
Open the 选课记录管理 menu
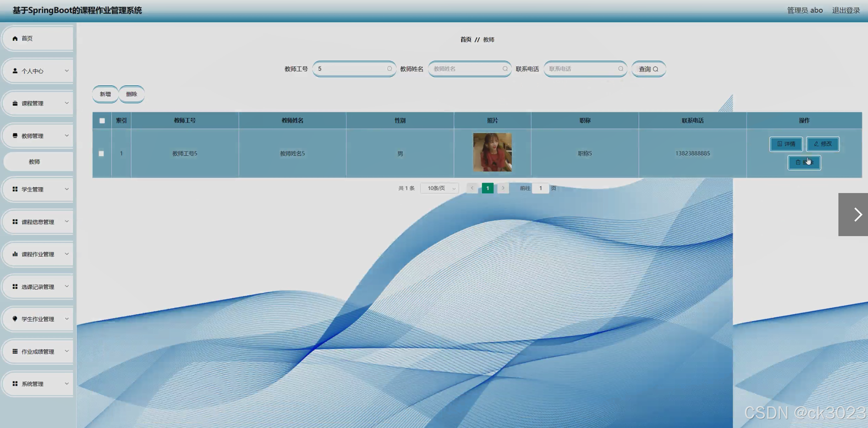pyautogui.click(x=38, y=287)
